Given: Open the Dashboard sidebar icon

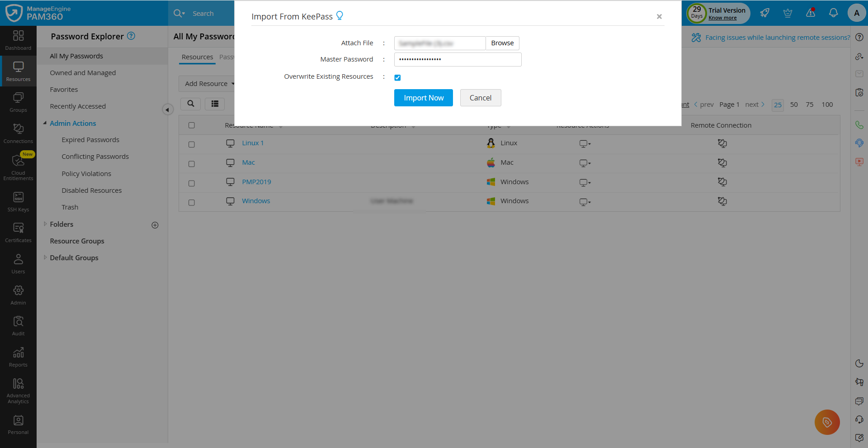Looking at the screenshot, I should 18,40.
